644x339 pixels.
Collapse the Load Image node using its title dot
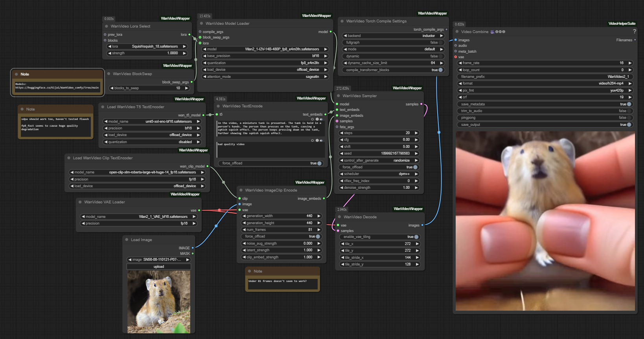coord(127,240)
